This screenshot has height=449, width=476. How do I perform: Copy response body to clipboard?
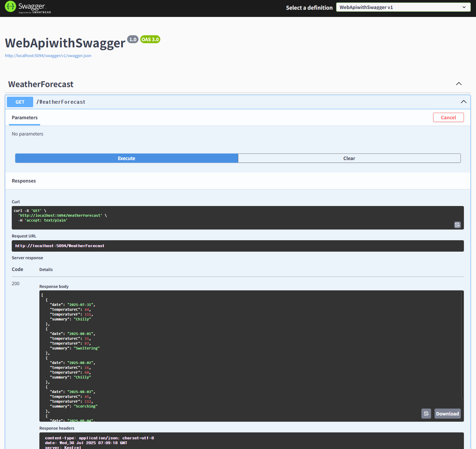426,414
